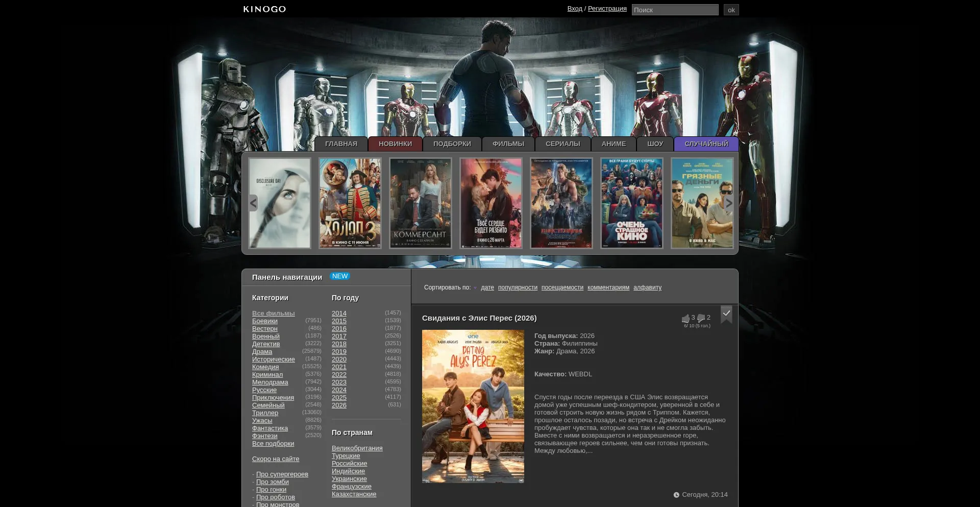Viewport: 980px width, 507px height.
Task: Click the Все подборки link
Action: [x=273, y=444]
